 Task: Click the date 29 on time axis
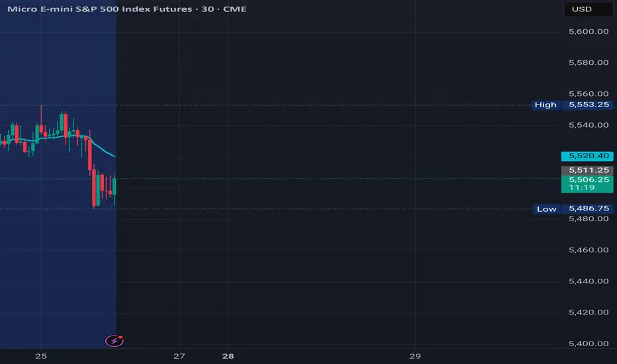click(x=415, y=356)
